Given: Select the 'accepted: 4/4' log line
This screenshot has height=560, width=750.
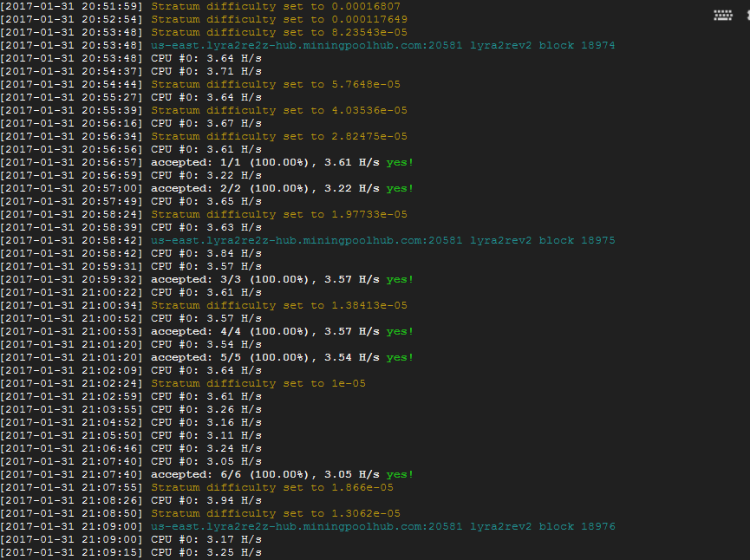Looking at the screenshot, I should coord(206,331).
